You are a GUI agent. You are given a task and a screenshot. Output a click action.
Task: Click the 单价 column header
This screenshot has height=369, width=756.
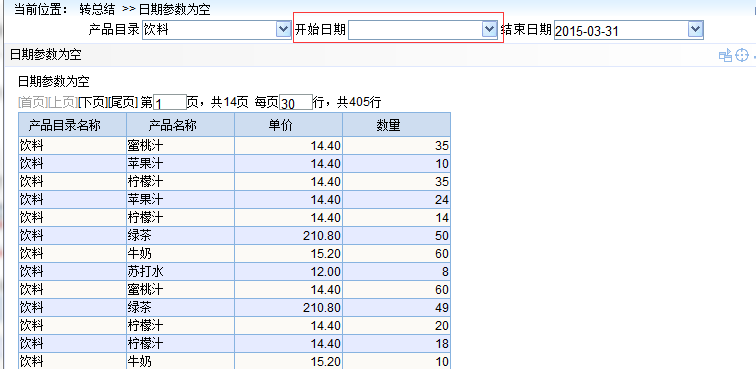[x=288, y=125]
